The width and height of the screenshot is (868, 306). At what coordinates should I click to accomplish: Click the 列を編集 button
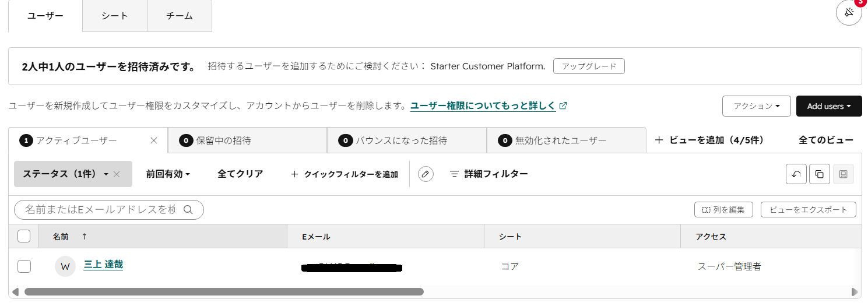tap(723, 210)
